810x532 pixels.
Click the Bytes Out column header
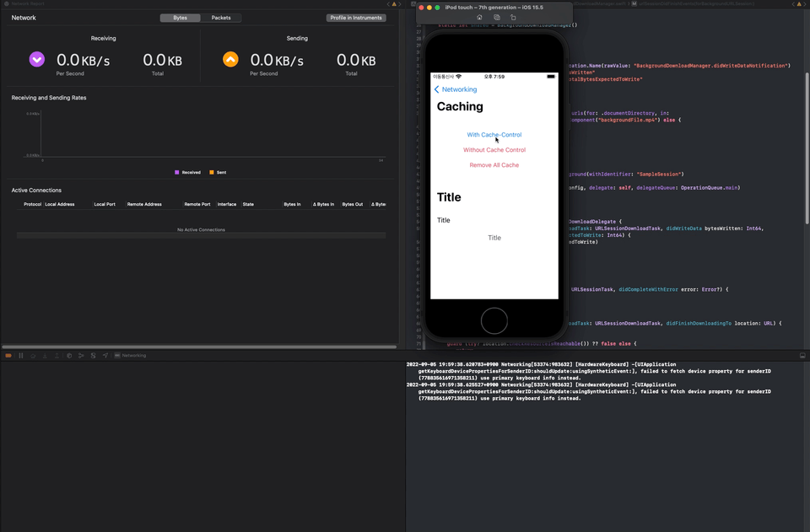pos(353,204)
